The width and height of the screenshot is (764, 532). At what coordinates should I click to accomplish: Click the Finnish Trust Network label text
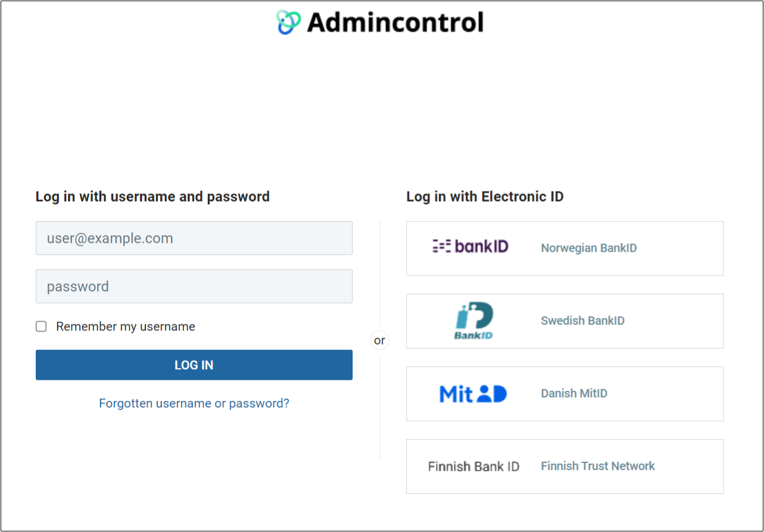597,466
